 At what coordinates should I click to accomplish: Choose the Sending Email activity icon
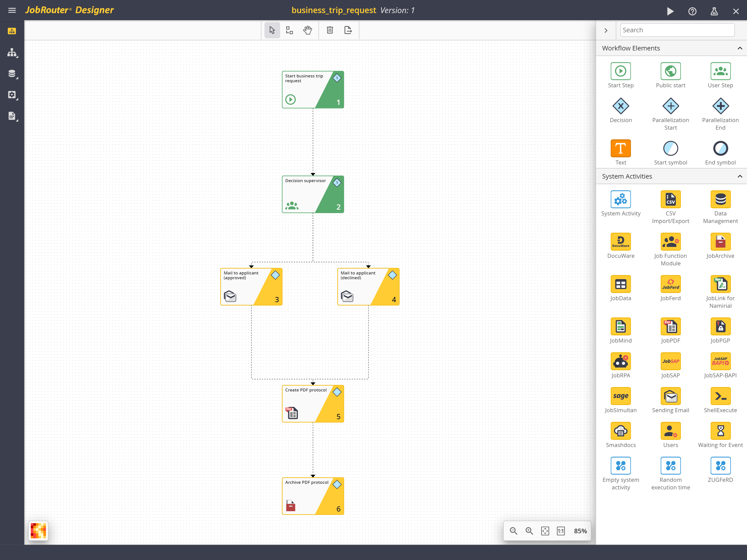tap(670, 396)
